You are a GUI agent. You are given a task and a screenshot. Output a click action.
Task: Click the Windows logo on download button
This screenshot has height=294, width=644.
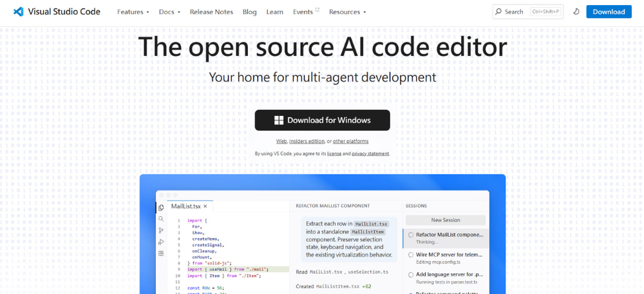coord(279,120)
